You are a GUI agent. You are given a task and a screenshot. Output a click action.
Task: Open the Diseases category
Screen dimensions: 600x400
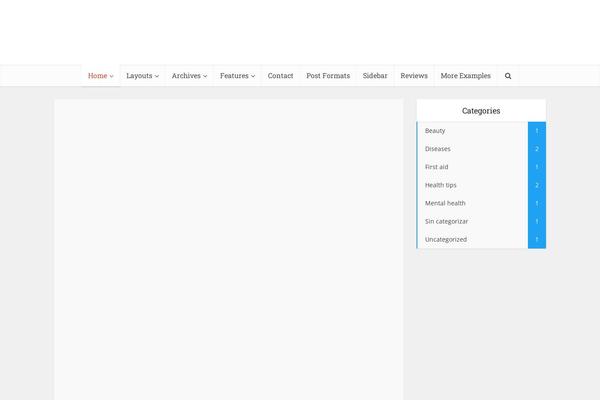point(438,149)
